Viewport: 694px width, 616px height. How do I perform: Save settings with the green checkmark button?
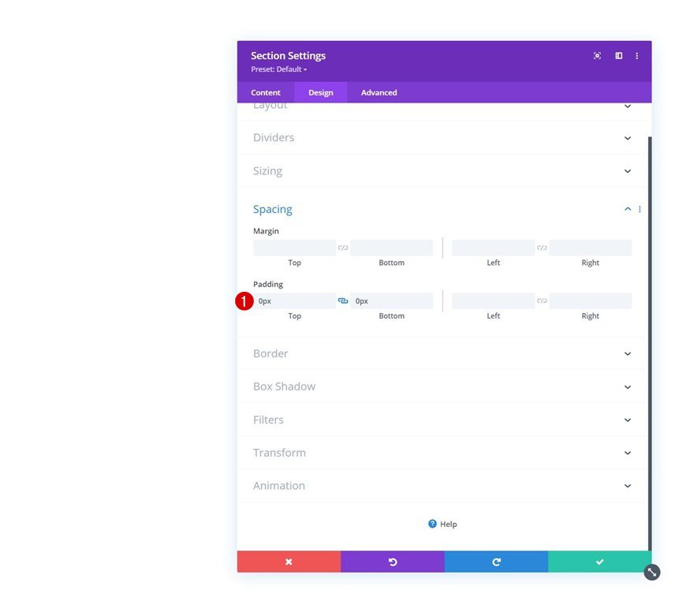pyautogui.click(x=599, y=562)
